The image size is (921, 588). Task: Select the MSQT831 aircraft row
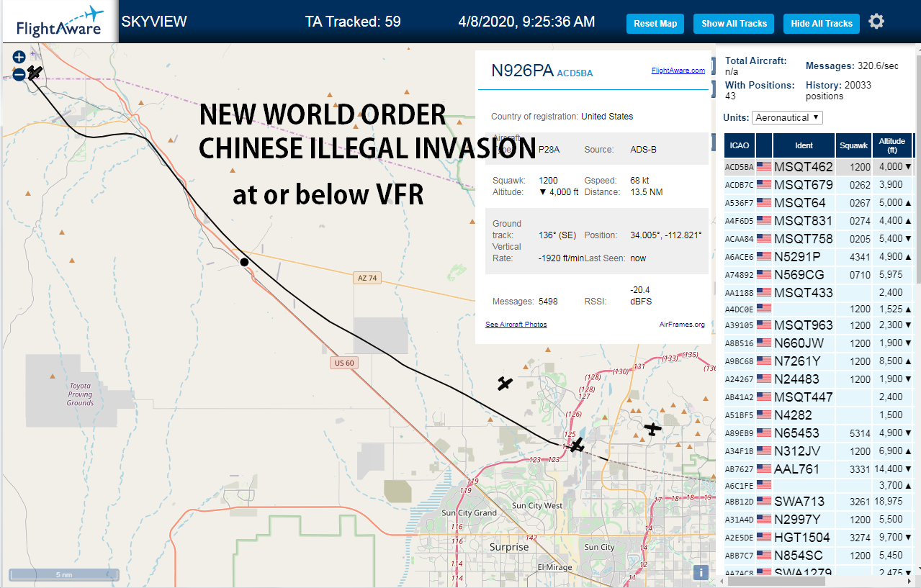pos(819,221)
